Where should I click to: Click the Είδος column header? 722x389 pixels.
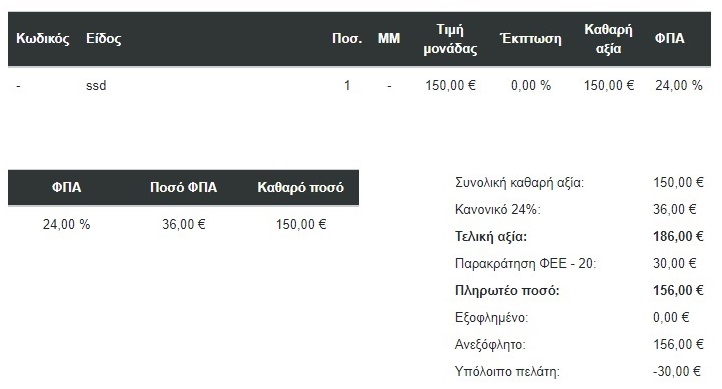[104, 38]
